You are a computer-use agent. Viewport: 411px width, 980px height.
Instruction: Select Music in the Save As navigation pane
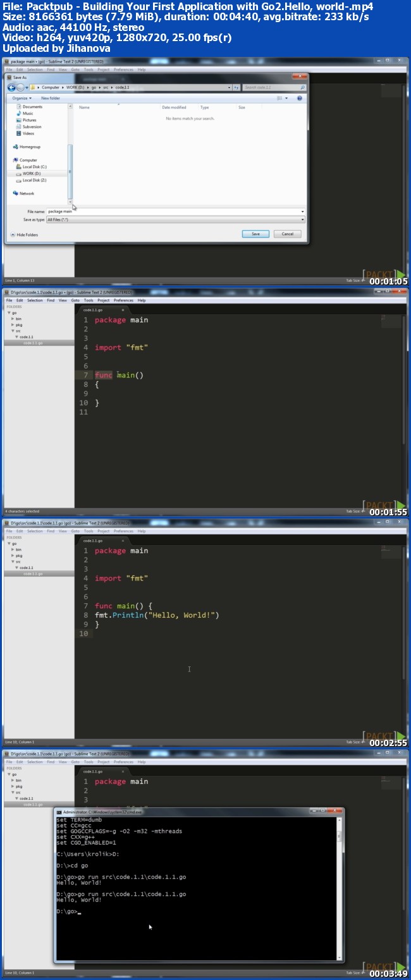[x=25, y=113]
